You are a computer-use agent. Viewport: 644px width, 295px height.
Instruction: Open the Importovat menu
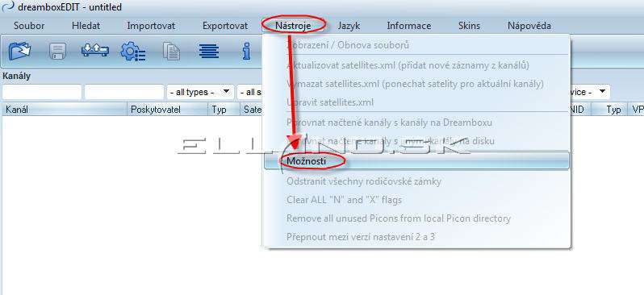151,26
